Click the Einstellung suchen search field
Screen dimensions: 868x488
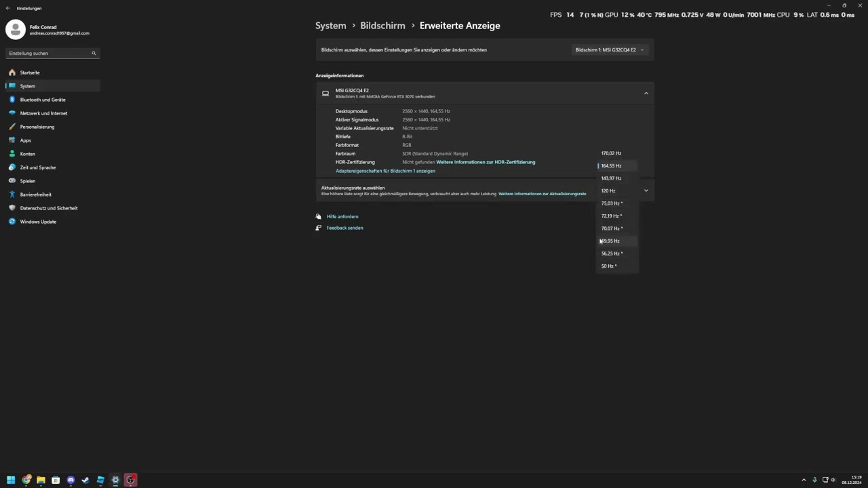coord(53,53)
